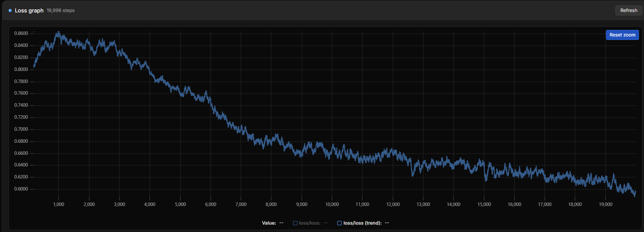The height and width of the screenshot is (232, 644).
Task: Toggle the loss/loss (trend) series checkbox
Action: click(339, 223)
